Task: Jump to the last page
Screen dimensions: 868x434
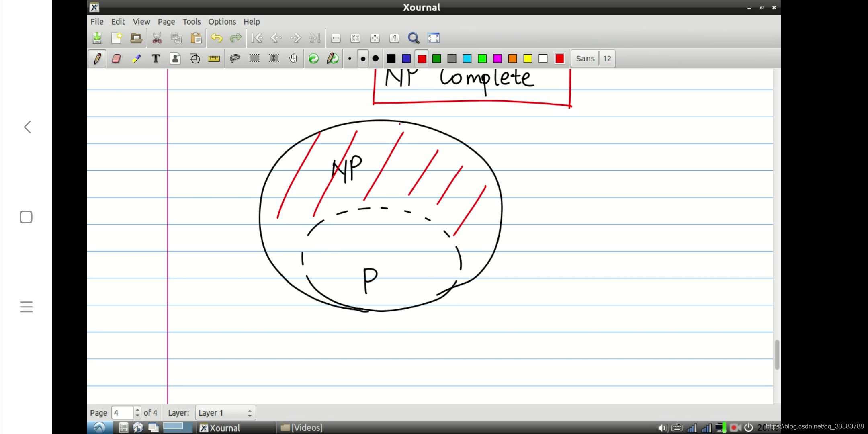Action: (x=315, y=38)
